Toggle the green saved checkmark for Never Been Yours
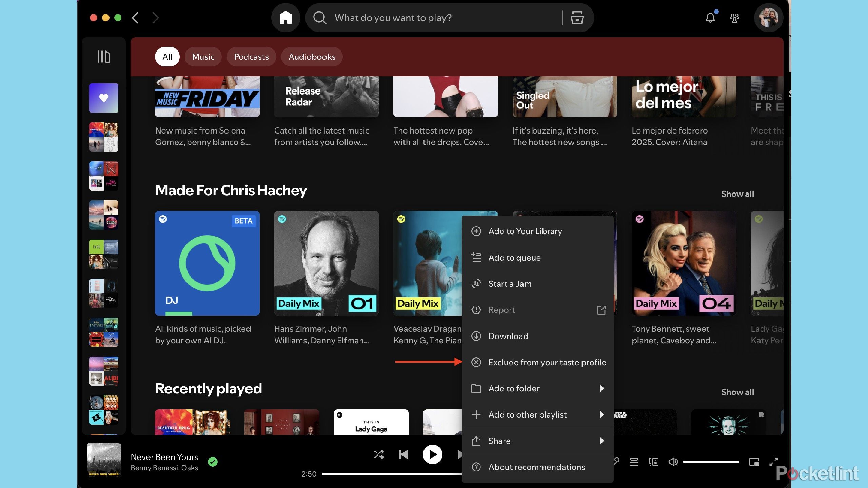This screenshot has height=488, width=868. coord(213,462)
